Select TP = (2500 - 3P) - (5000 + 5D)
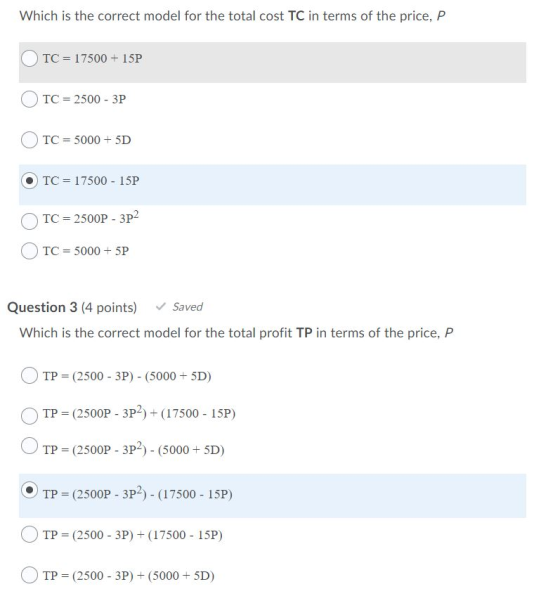The height and width of the screenshot is (589, 560). [29, 375]
